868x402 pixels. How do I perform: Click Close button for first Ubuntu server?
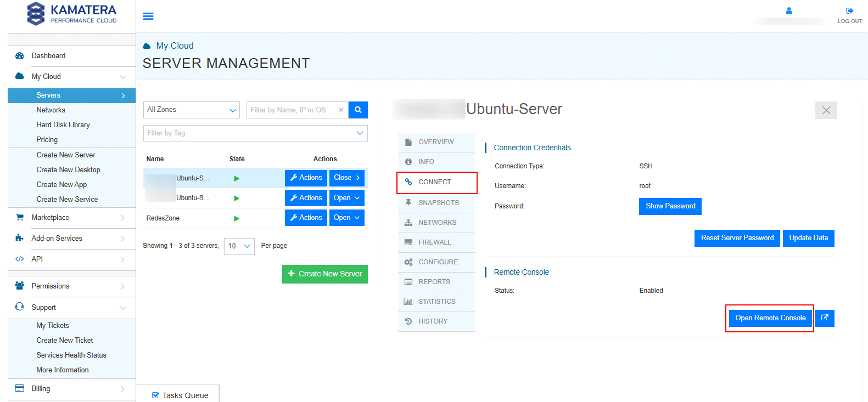(x=347, y=178)
